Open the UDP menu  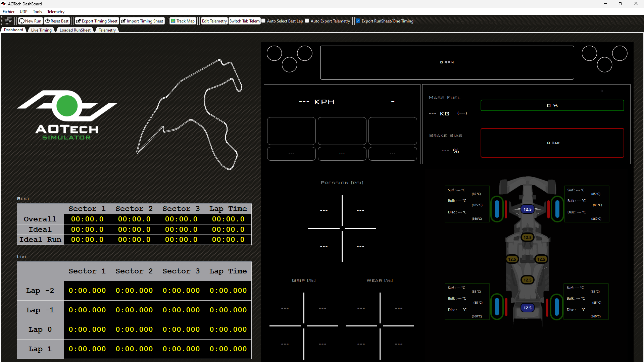click(x=23, y=11)
